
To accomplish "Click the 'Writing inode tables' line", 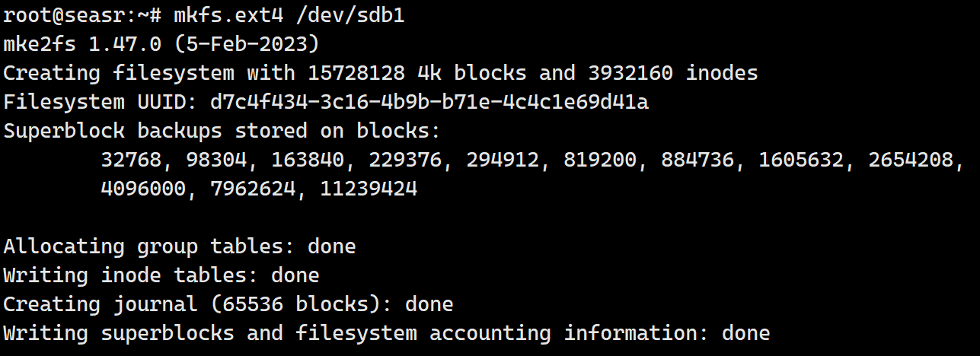I will pyautogui.click(x=161, y=275).
